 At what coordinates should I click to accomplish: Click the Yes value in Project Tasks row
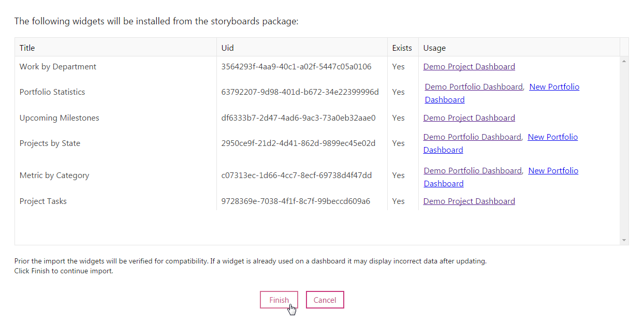coord(398,201)
